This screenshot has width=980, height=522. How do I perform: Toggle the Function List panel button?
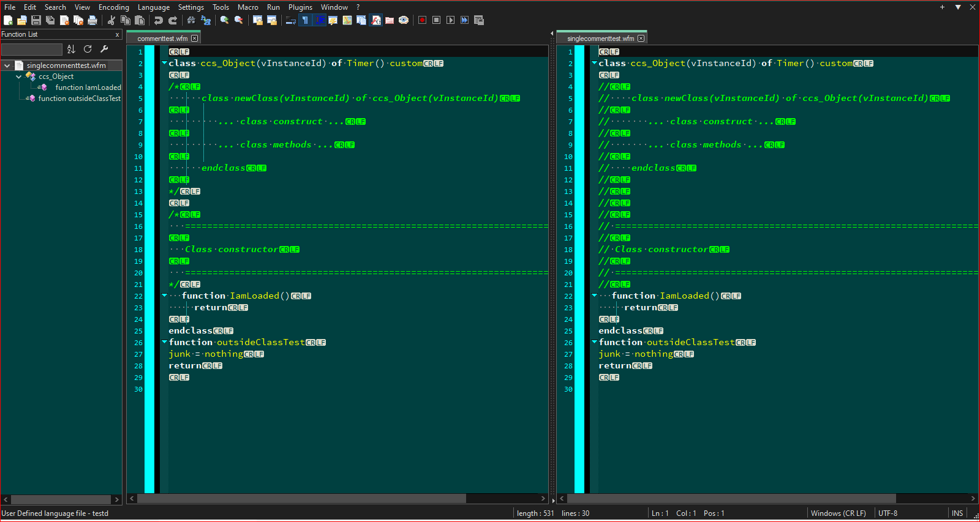coord(375,20)
